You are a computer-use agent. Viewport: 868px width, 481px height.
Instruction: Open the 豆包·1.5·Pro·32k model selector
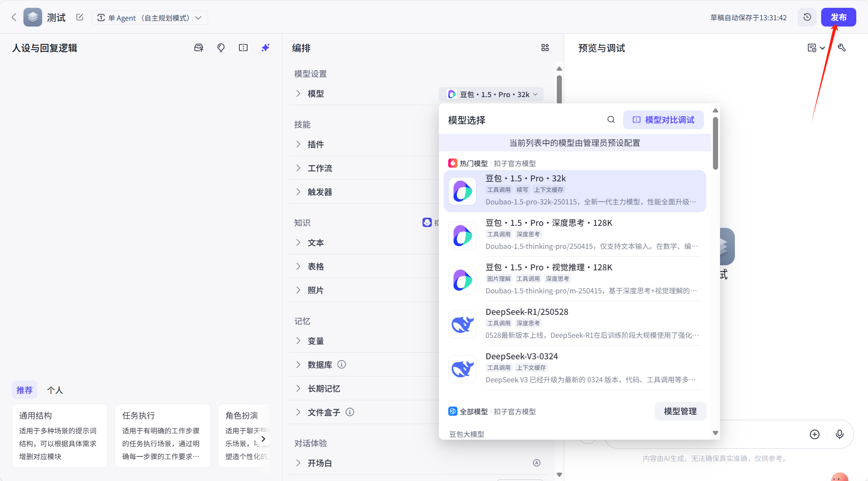pyautogui.click(x=491, y=94)
